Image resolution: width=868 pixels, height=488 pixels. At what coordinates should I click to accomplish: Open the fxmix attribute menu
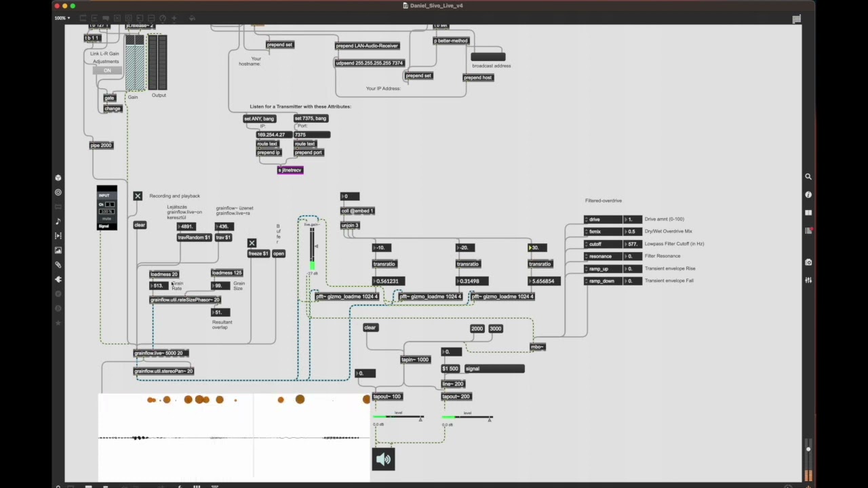pyautogui.click(x=603, y=232)
